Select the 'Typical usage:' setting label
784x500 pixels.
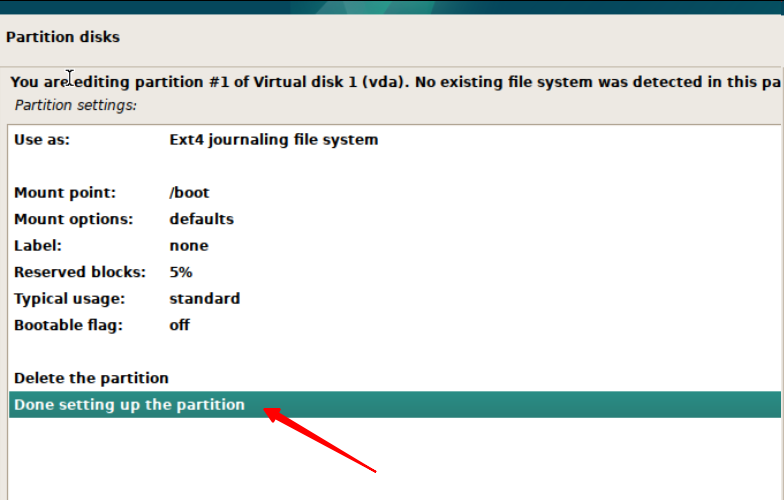[x=70, y=298]
